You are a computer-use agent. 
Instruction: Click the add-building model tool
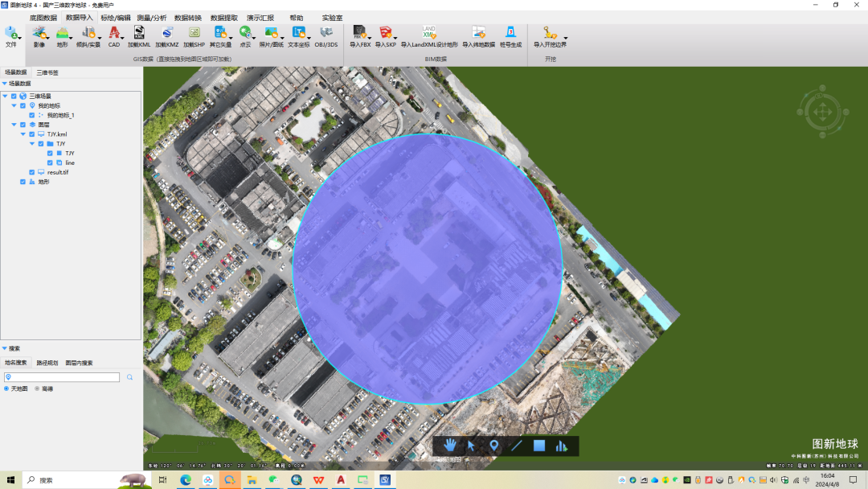click(x=561, y=446)
